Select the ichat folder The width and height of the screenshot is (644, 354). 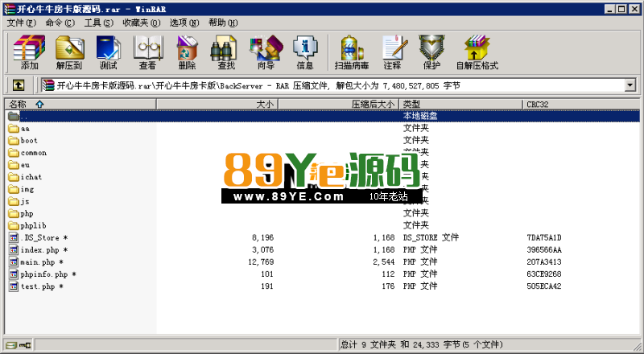tap(25, 177)
